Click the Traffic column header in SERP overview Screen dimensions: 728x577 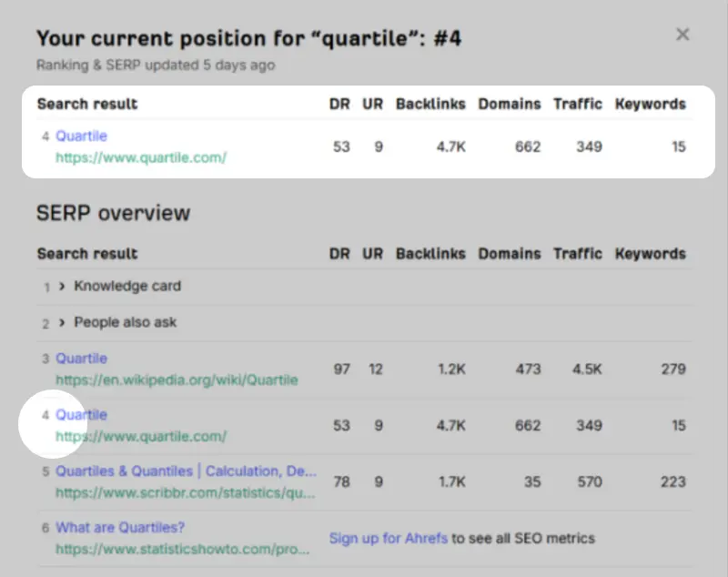point(578,254)
